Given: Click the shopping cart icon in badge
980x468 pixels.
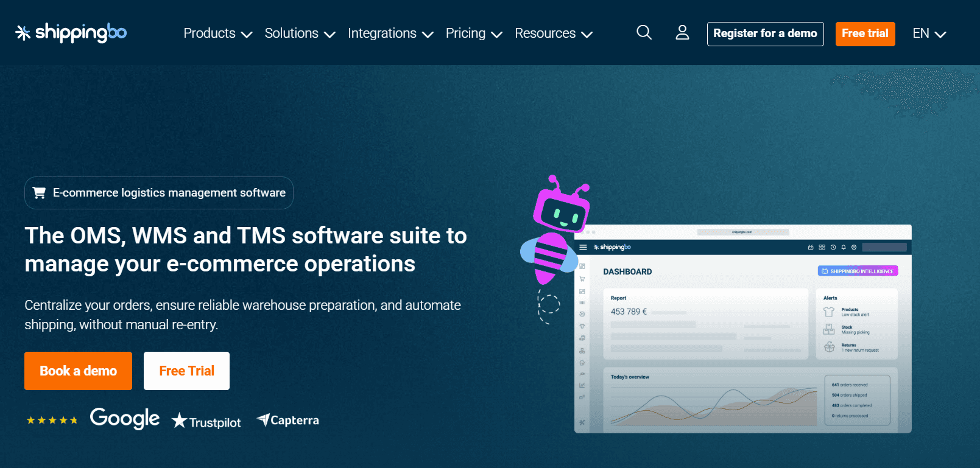Looking at the screenshot, I should (x=39, y=193).
